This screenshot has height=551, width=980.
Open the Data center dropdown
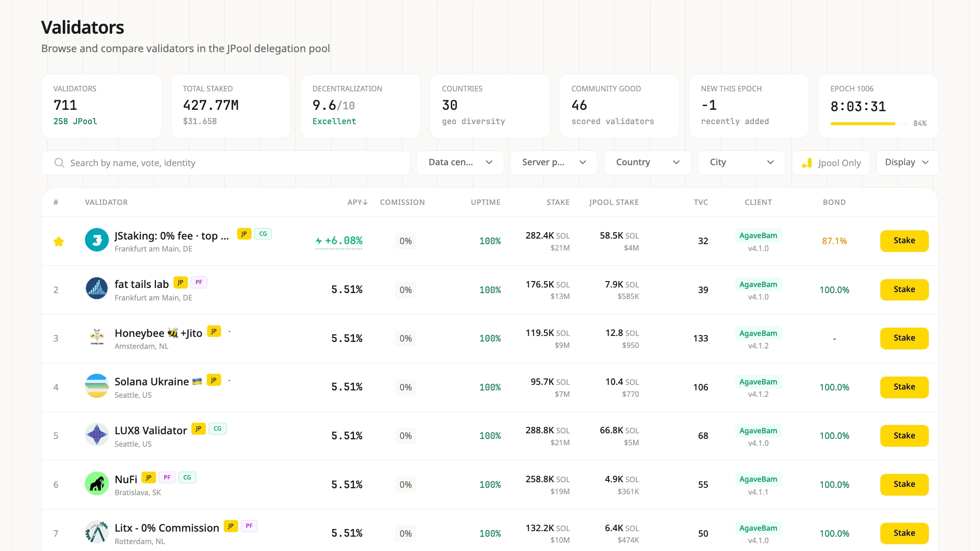pos(460,162)
